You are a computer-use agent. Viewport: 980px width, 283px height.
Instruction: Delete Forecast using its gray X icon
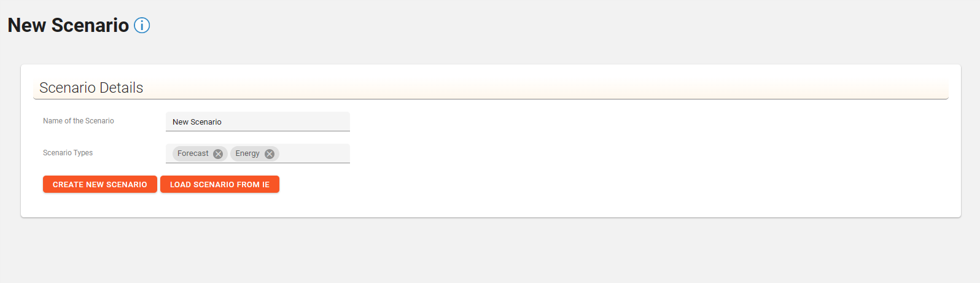click(218, 154)
